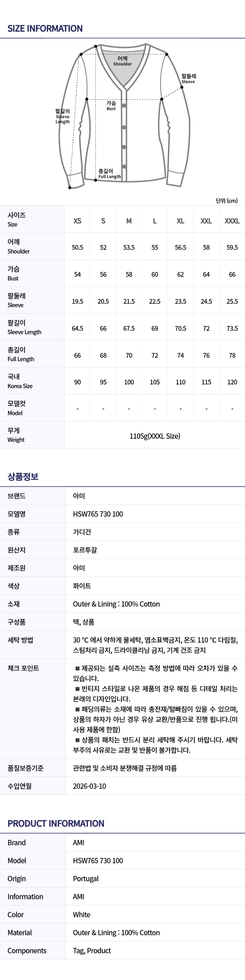Click the import date 2026-03-10

(90, 786)
